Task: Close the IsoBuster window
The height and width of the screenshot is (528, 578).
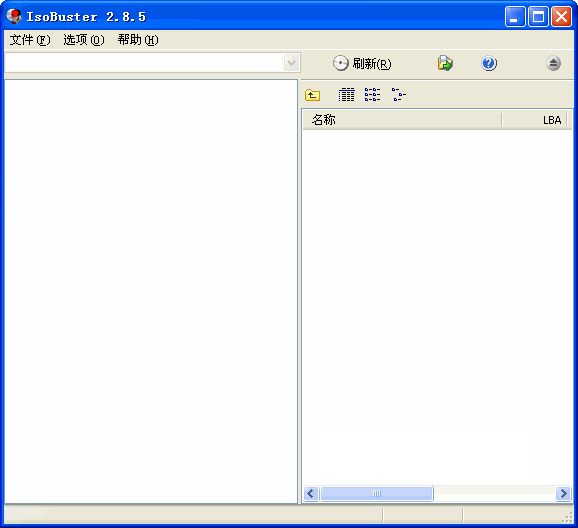Action: [x=561, y=17]
